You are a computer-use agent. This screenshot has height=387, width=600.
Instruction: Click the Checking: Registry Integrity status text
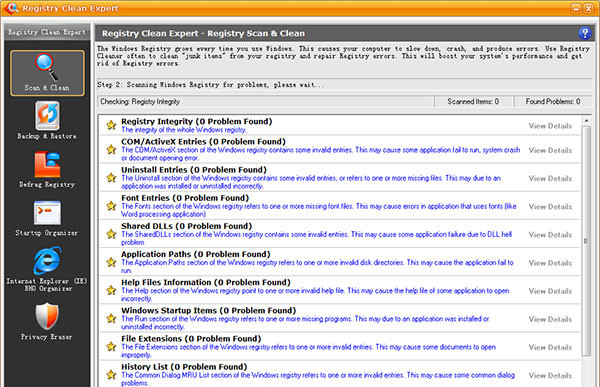pos(140,101)
